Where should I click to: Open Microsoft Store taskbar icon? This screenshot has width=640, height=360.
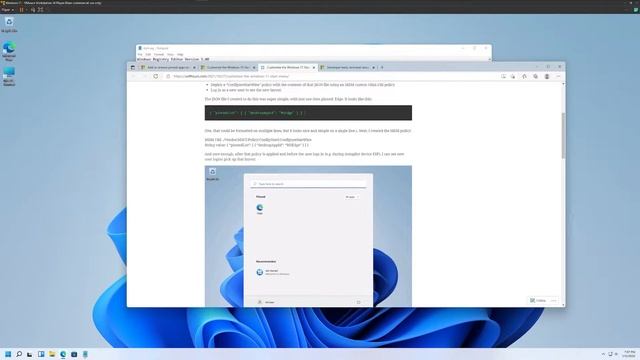74,354
